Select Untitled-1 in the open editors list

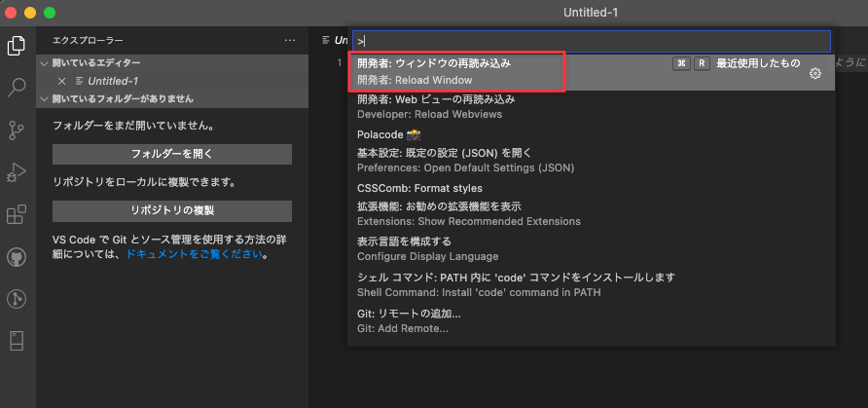(x=172, y=81)
